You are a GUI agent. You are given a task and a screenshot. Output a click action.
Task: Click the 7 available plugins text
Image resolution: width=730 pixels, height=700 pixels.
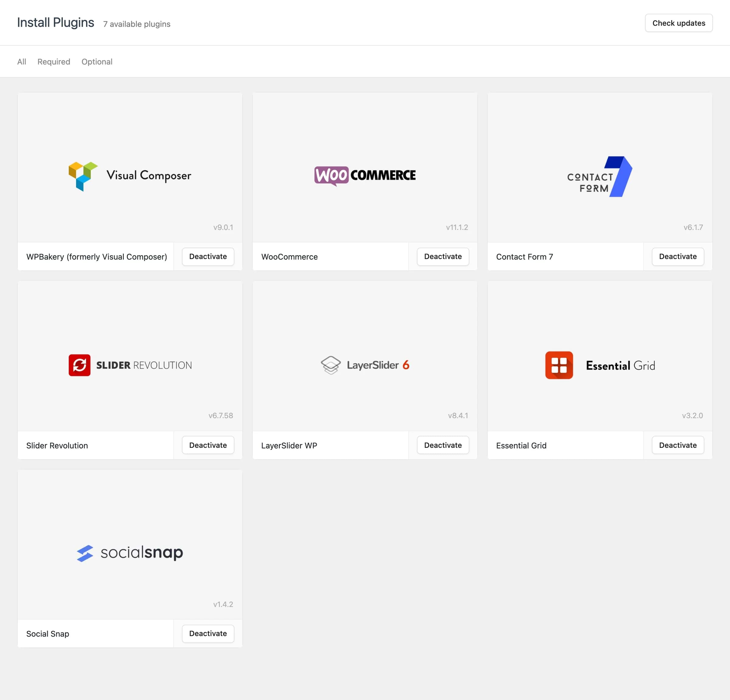coord(137,24)
